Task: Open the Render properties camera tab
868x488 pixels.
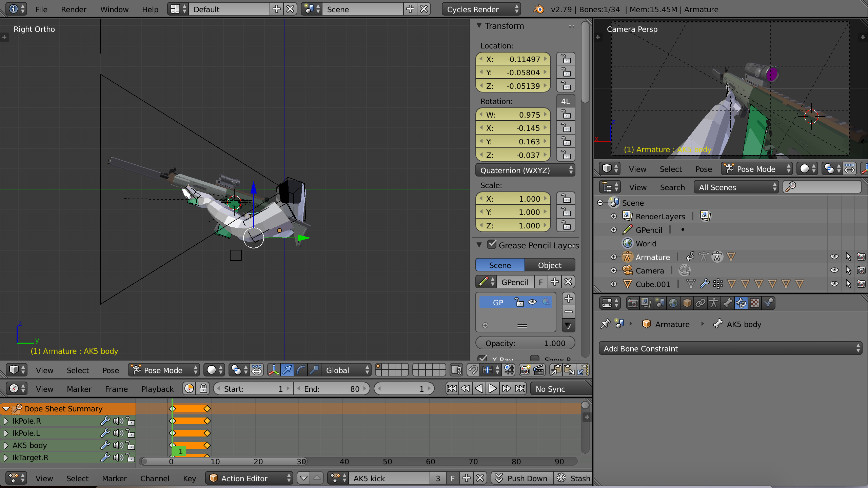Action: pos(633,303)
